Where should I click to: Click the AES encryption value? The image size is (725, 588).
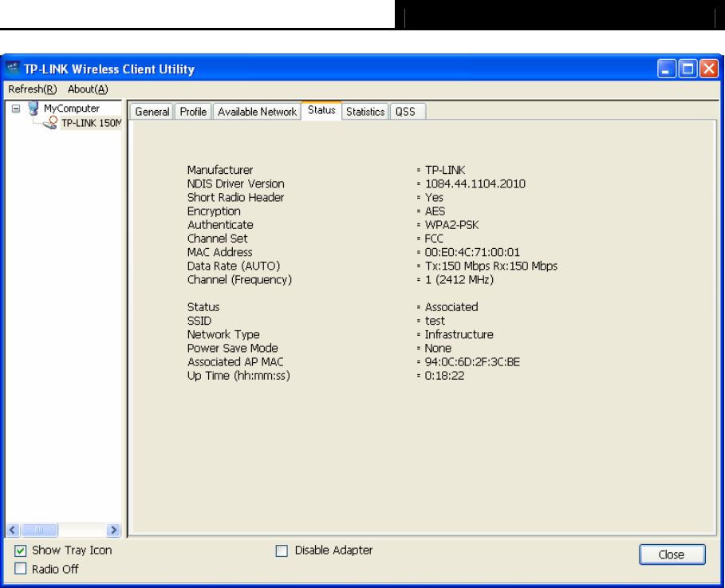pos(435,211)
